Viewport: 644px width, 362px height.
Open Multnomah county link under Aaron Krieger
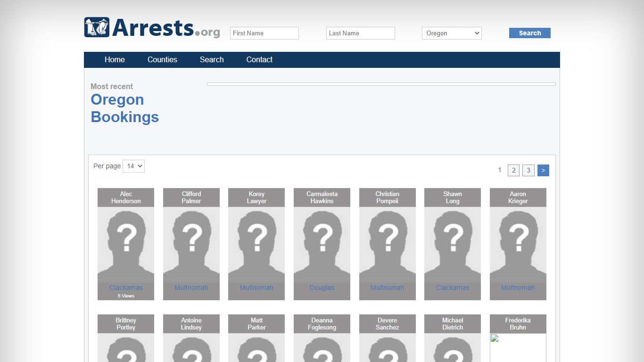(518, 288)
